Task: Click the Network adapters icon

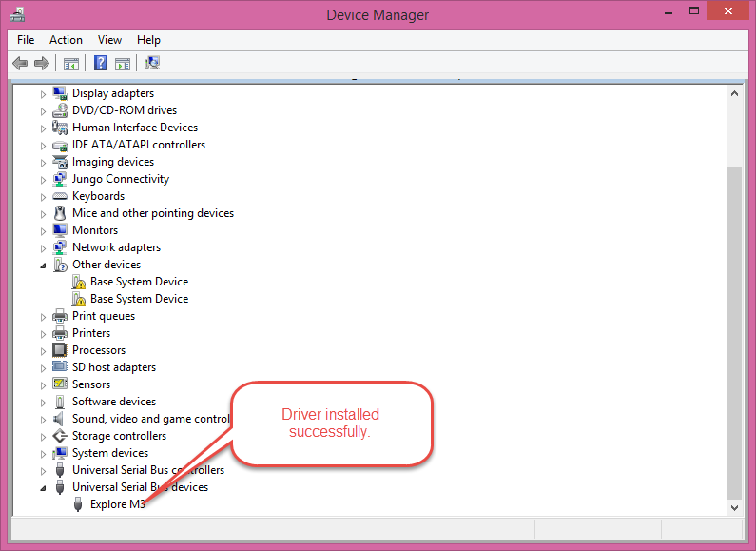Action: pos(60,247)
